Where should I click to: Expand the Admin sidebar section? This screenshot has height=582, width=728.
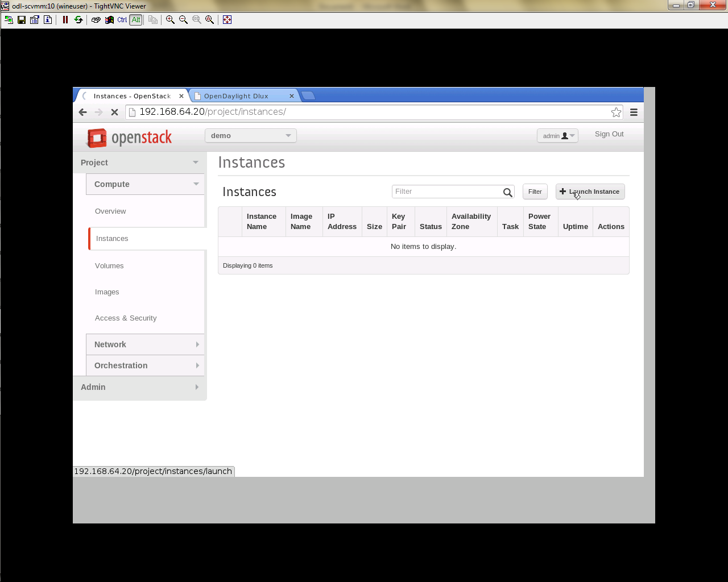pos(140,387)
